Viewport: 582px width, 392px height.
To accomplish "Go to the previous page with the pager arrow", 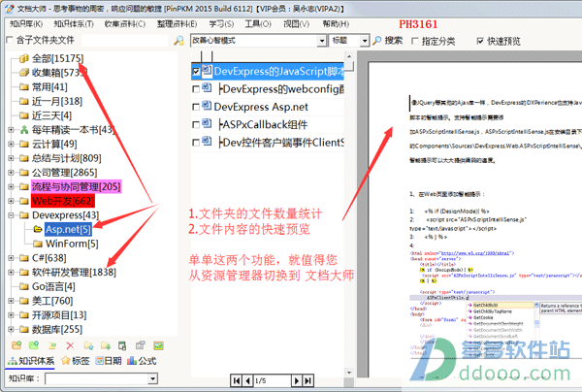I will (247, 380).
